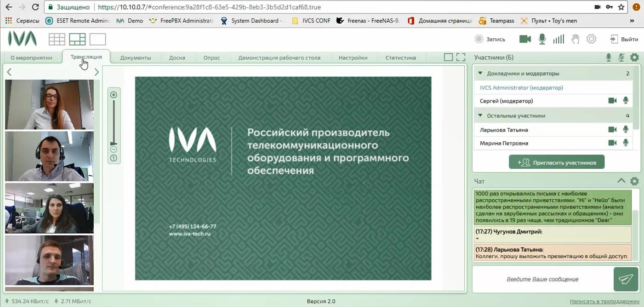644x307 pixels.
Task: Open participants panel settings gear
Action: coord(634,58)
